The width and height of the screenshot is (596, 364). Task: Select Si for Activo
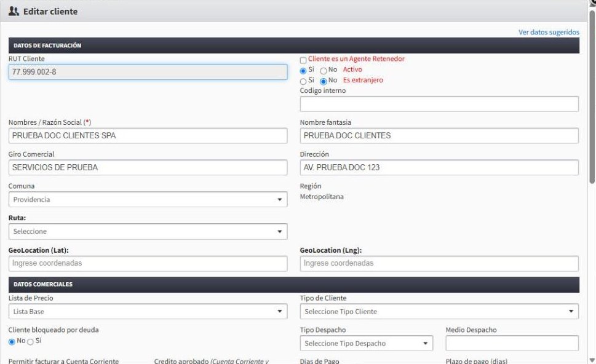303,71
